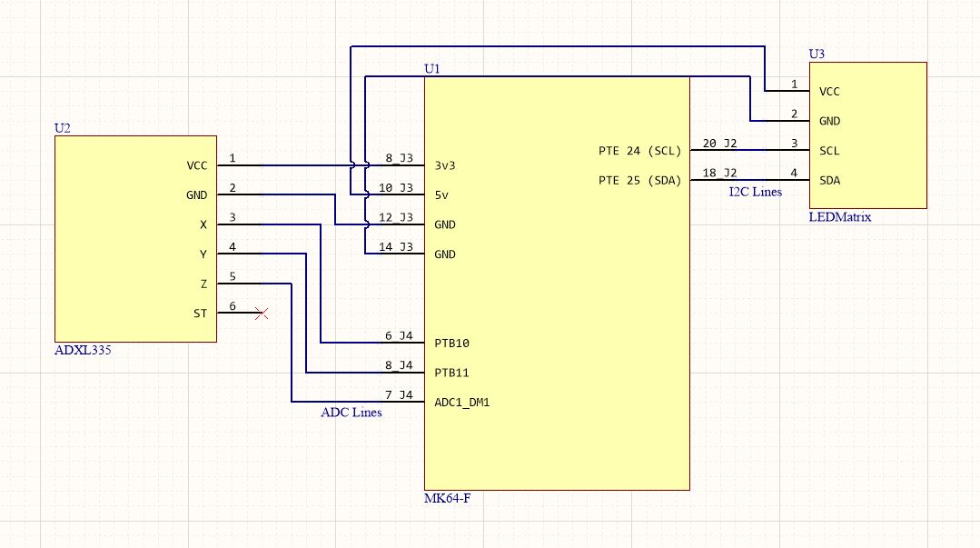Click pin designator 6_J4
980x548 pixels.
click(x=399, y=336)
